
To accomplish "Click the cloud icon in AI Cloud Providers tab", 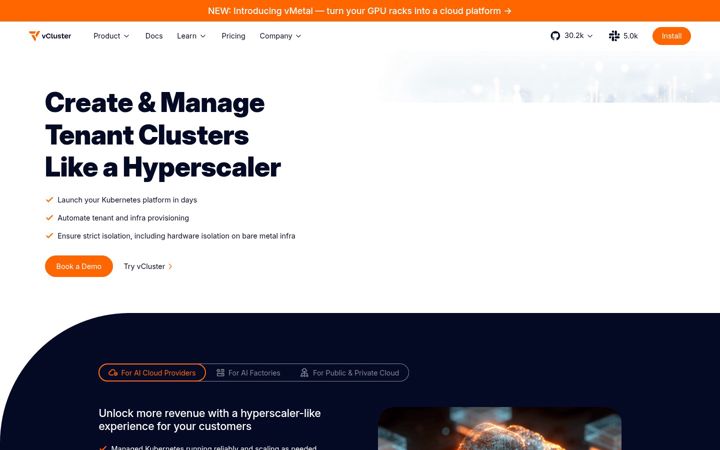I will click(x=113, y=373).
